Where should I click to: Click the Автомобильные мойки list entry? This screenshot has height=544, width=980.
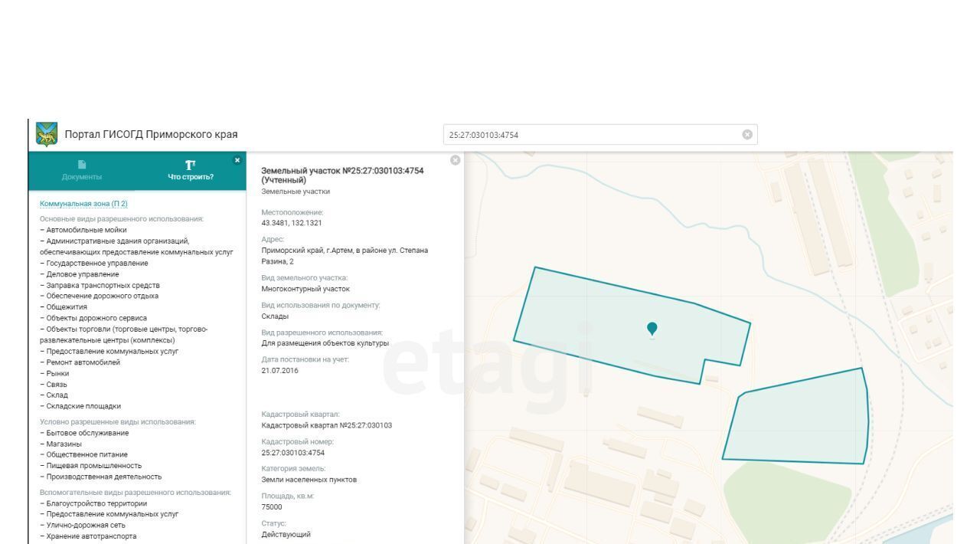click(85, 230)
